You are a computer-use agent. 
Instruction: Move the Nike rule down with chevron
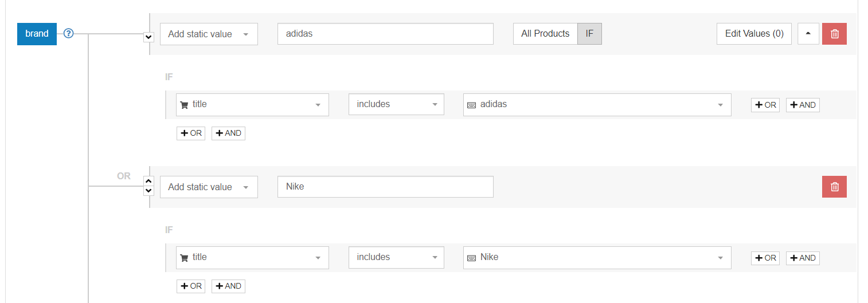pos(148,190)
